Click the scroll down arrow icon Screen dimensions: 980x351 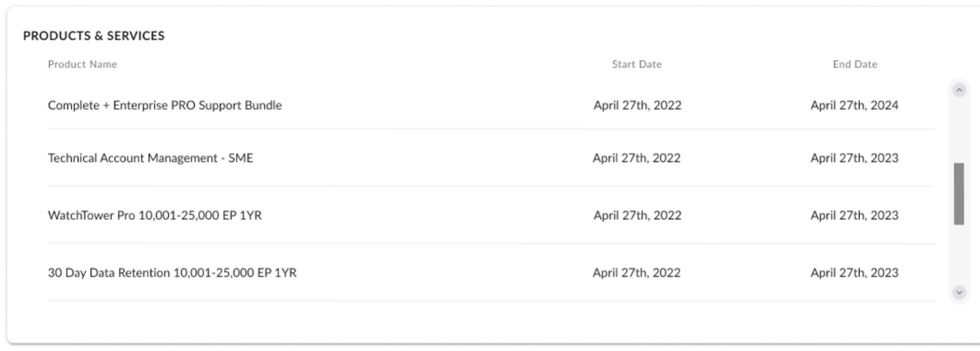click(x=959, y=292)
